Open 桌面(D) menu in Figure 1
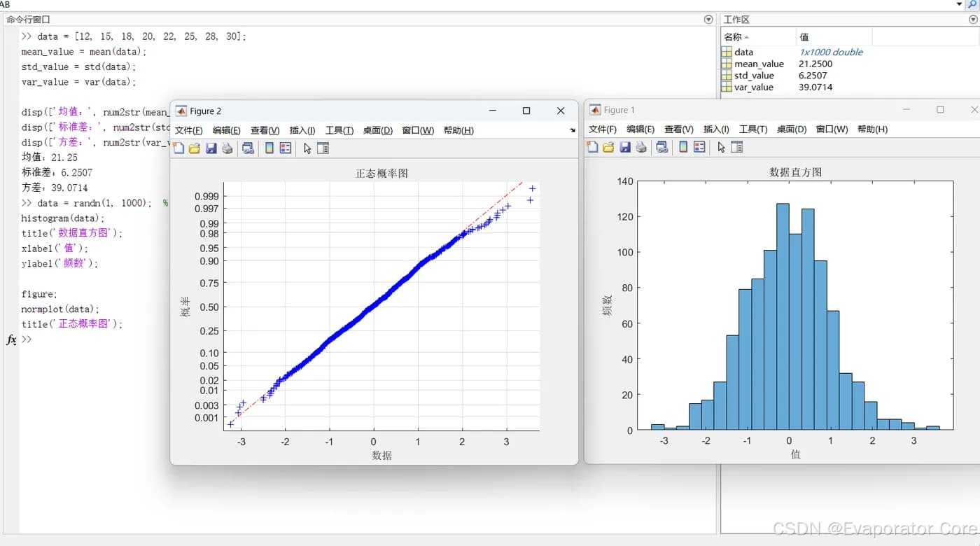 (x=791, y=129)
